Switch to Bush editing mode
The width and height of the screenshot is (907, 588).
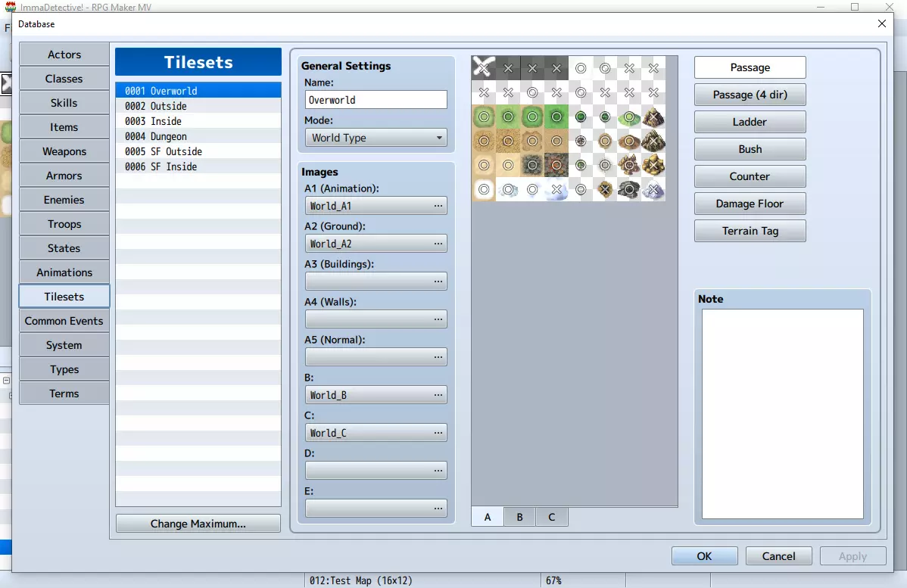[750, 149]
